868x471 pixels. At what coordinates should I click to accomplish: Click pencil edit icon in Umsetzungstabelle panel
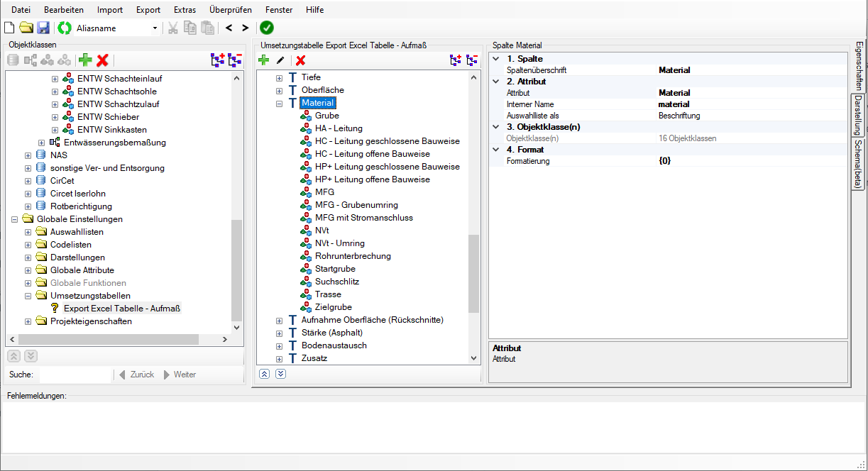[280, 60]
